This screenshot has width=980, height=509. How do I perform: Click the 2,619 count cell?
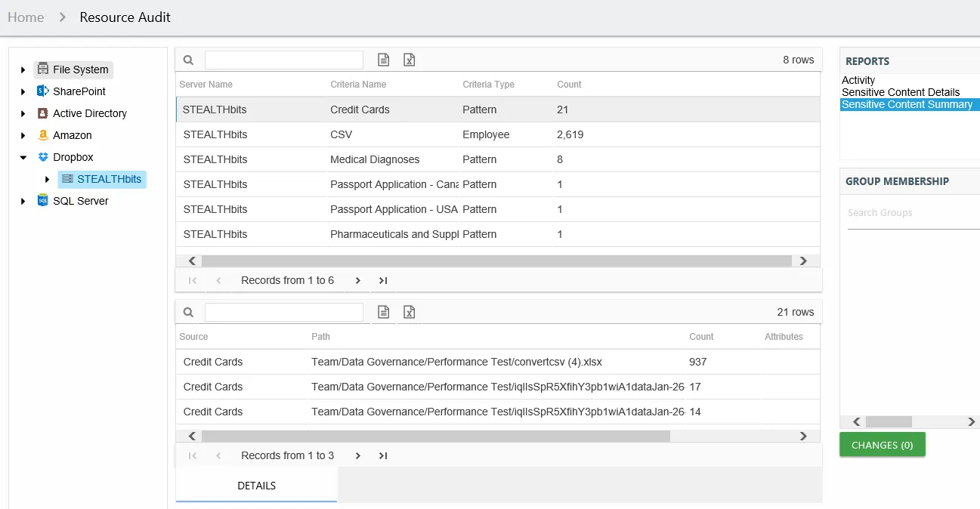coord(570,134)
